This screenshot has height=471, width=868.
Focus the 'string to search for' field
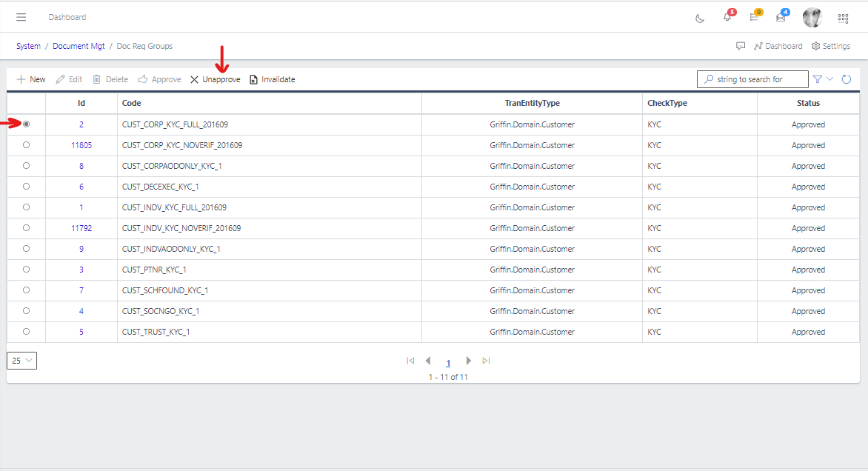[x=752, y=79]
